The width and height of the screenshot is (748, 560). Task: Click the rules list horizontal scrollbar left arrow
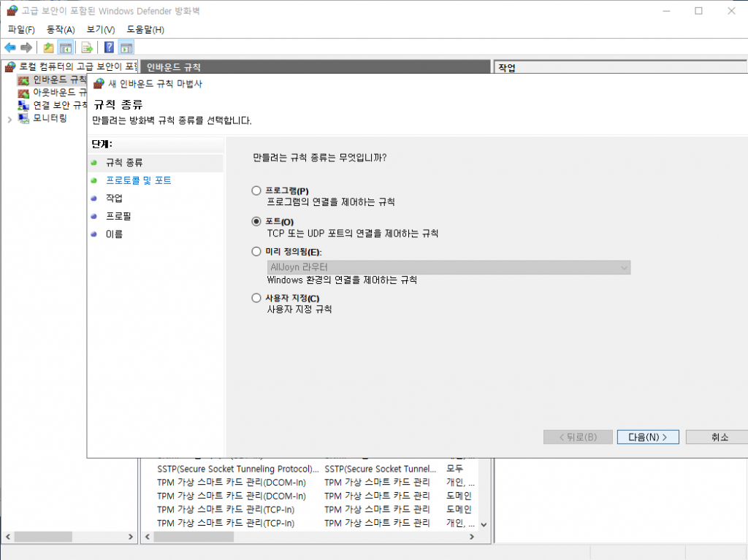click(x=148, y=537)
